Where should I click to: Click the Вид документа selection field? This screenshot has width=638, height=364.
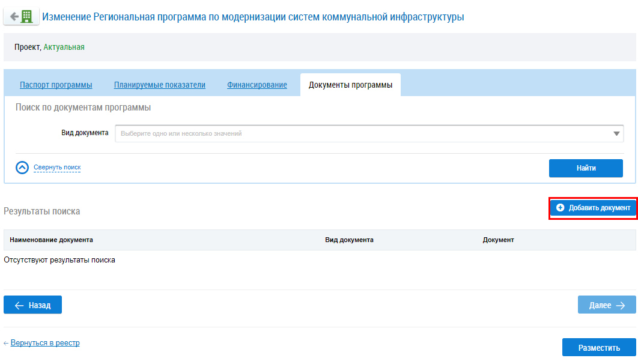(x=360, y=133)
